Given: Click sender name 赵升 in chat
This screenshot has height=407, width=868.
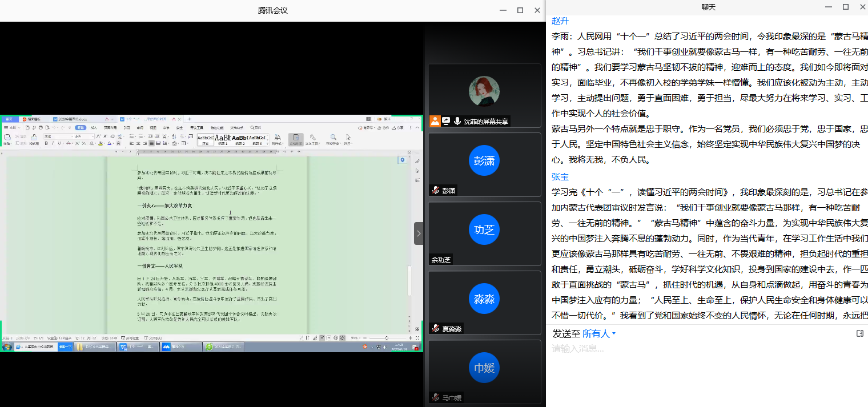Looking at the screenshot, I should click(x=560, y=21).
